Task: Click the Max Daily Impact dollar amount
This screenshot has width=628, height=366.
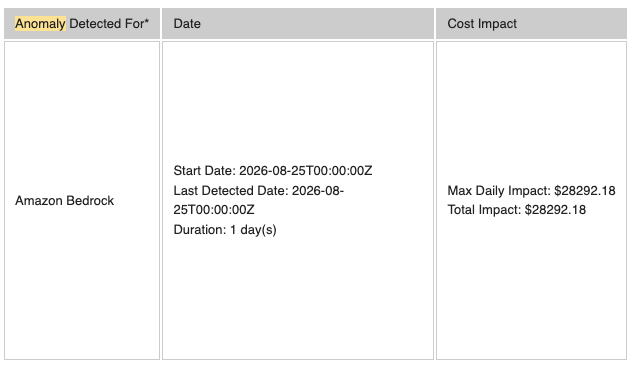Action: pos(585,191)
